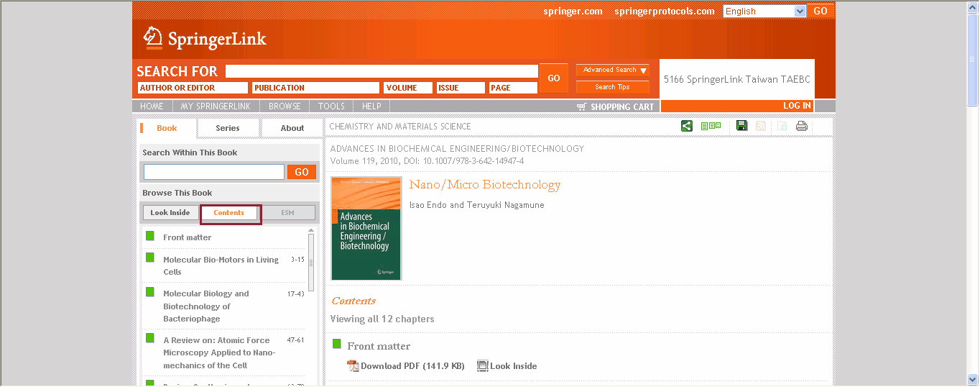980x387 pixels.
Task: Click GO button for main search
Action: (x=553, y=78)
